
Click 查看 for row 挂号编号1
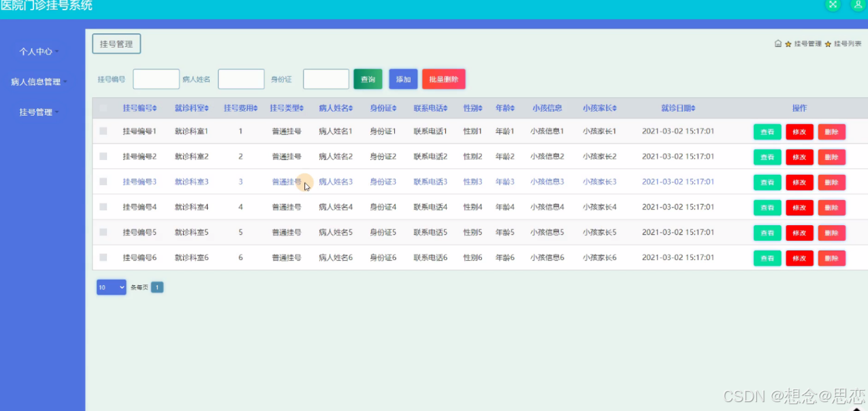click(x=767, y=132)
